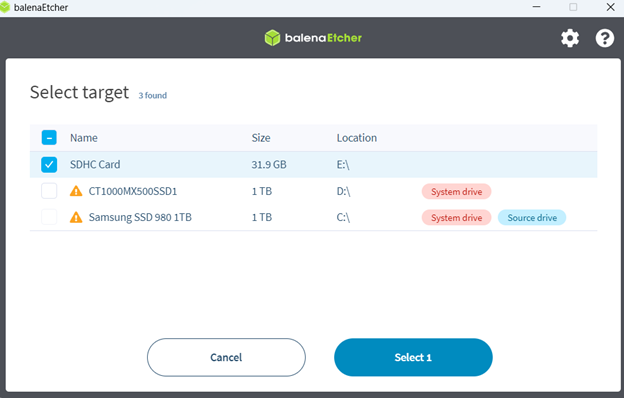Image resolution: width=624 pixels, height=398 pixels.
Task: Click the Source drive badge
Action: (532, 218)
